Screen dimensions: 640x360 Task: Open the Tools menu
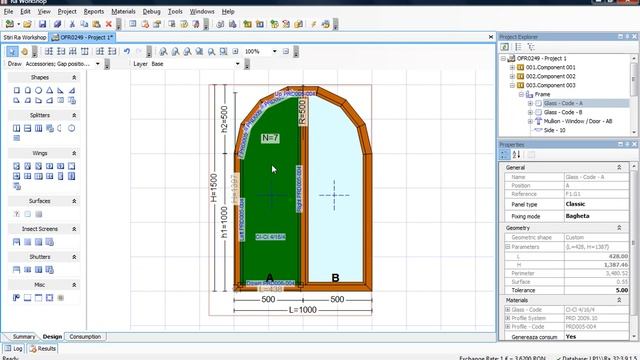[175, 11]
